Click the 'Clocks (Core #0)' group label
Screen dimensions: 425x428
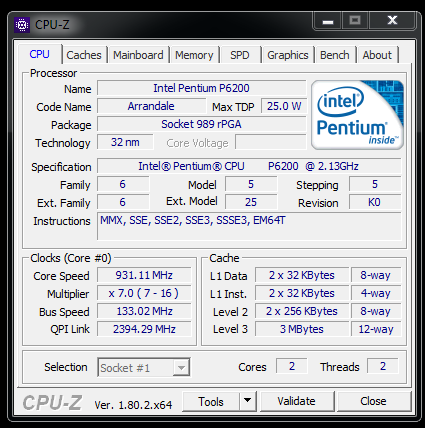71,258
